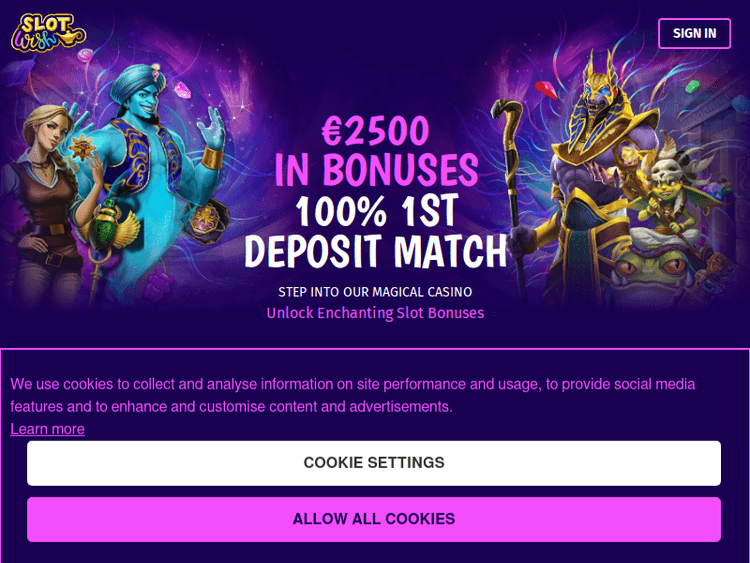Click the cookie notice message text
This screenshot has width=750, height=563.
click(x=353, y=395)
